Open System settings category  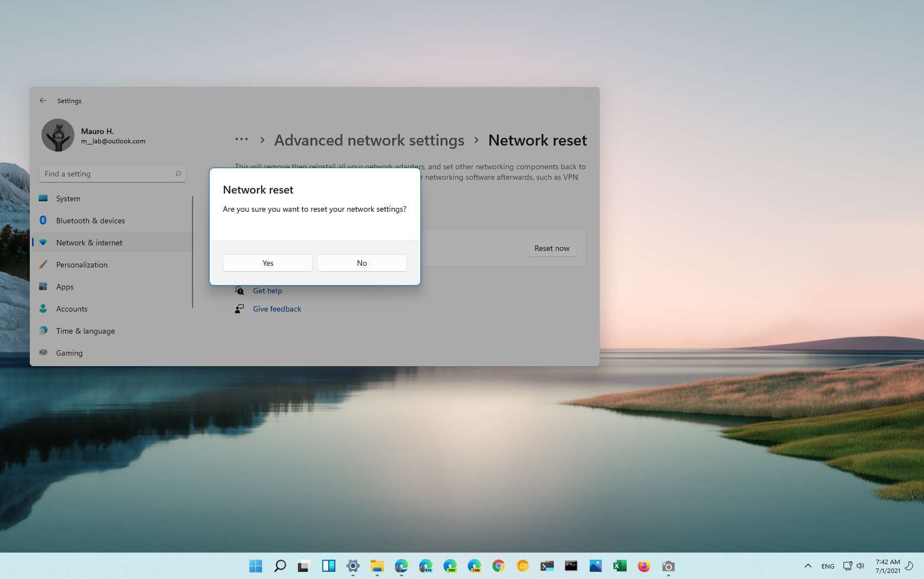113,199
